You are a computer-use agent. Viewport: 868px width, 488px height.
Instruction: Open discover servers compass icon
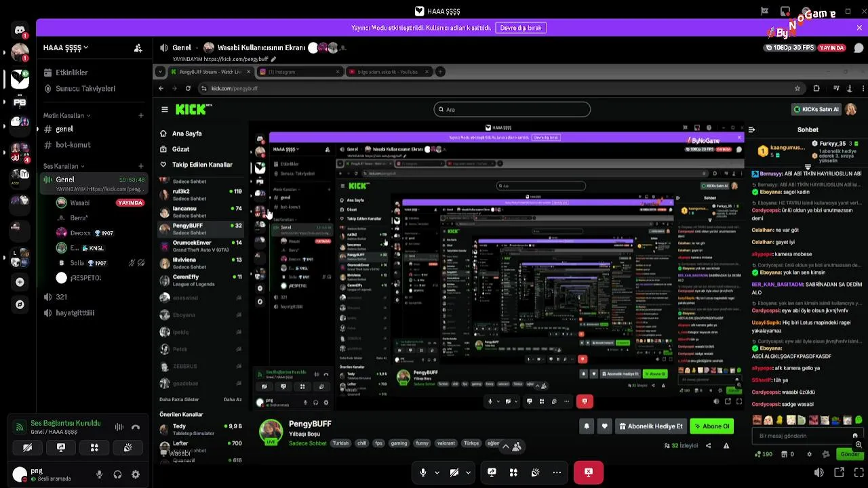pos(20,305)
